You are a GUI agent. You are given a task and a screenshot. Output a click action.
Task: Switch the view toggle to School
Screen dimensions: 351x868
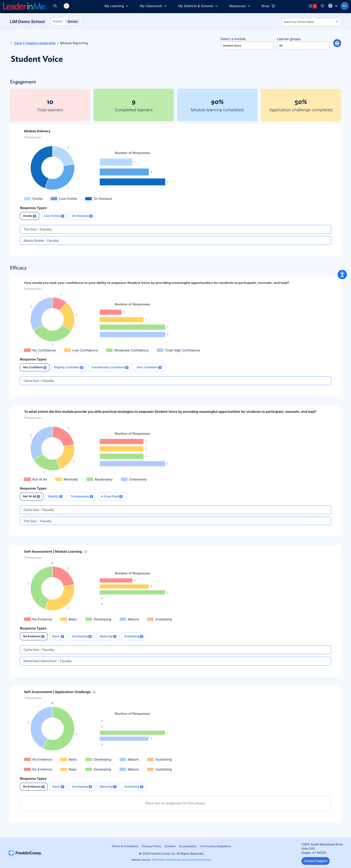tap(72, 22)
